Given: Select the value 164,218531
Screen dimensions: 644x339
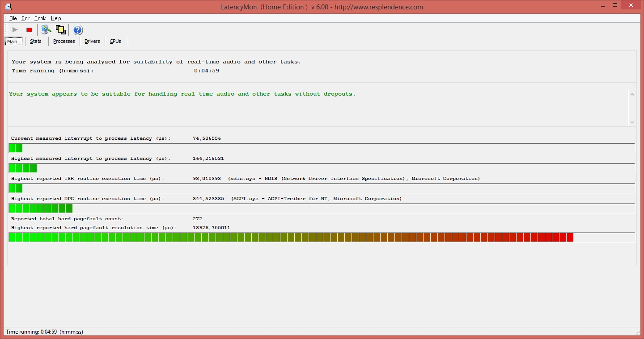Looking at the screenshot, I should [x=208, y=159].
